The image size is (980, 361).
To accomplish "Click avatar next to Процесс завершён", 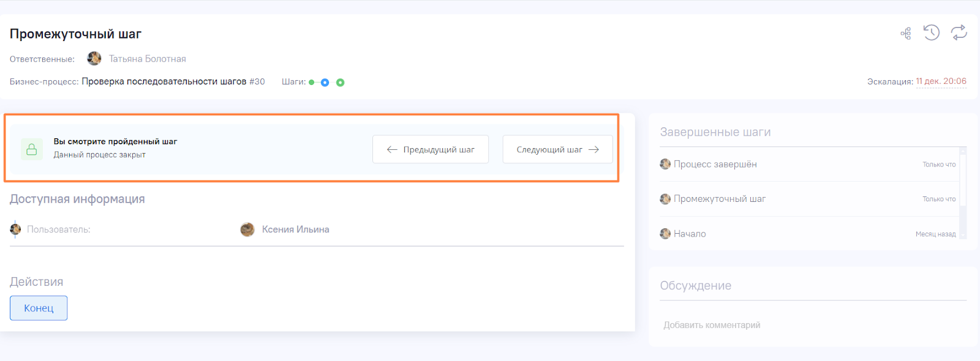I will pos(665,164).
